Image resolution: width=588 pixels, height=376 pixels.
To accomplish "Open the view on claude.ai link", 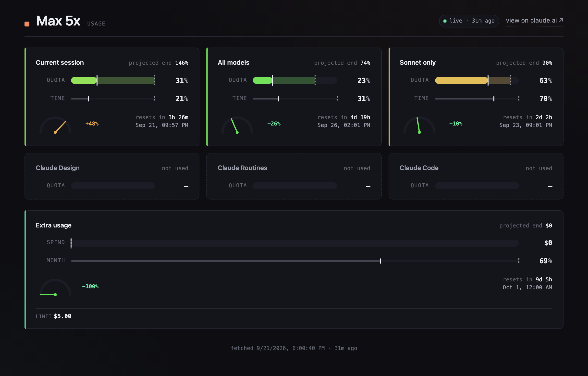I will [535, 21].
